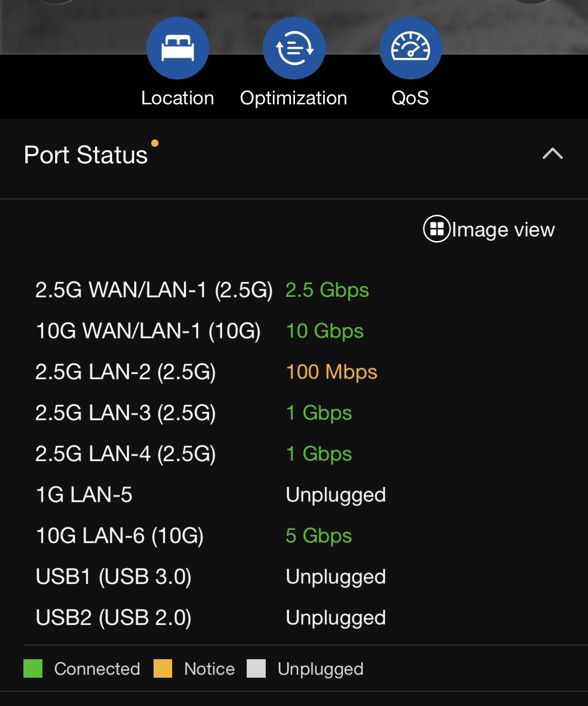This screenshot has width=588, height=706.
Task: Open the Optimization icon
Action: pyautogui.click(x=294, y=48)
